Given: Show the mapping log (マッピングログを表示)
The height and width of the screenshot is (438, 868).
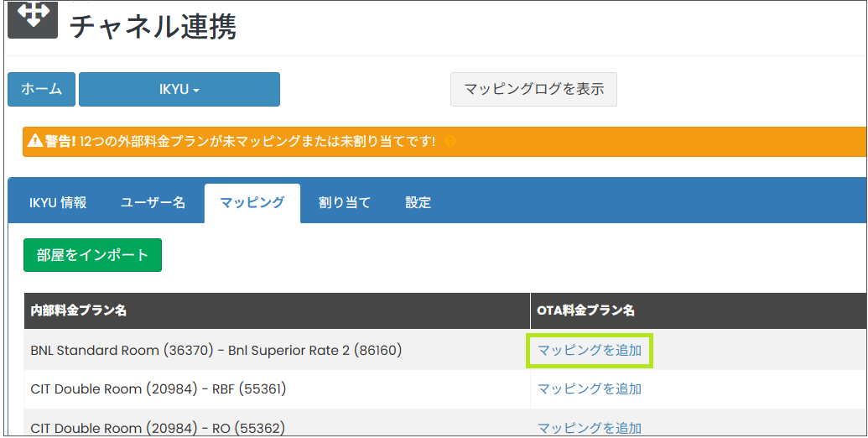Looking at the screenshot, I should (x=533, y=89).
